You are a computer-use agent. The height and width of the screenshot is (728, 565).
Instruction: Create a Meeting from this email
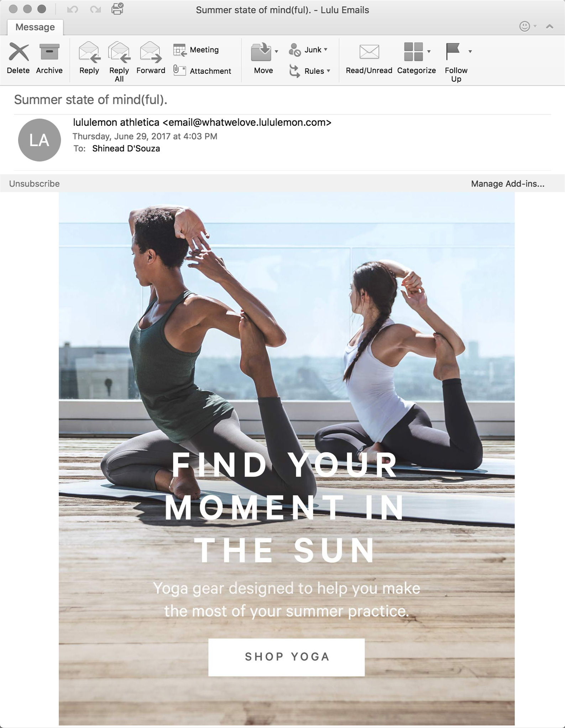tap(196, 50)
